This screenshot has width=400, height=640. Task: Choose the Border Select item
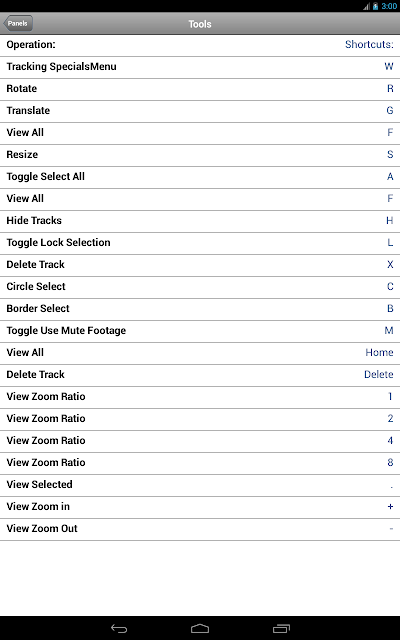tap(200, 310)
